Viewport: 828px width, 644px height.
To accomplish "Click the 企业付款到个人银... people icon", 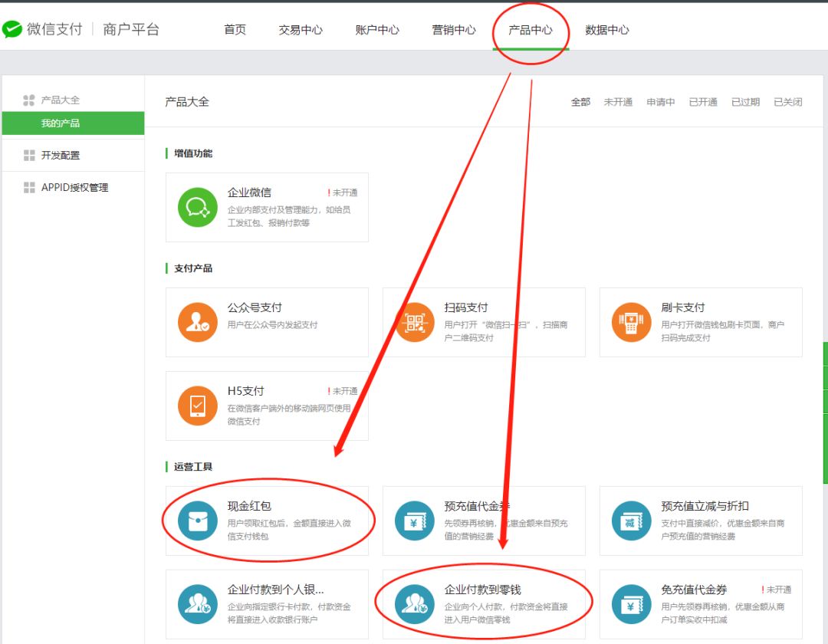I will click(x=198, y=604).
